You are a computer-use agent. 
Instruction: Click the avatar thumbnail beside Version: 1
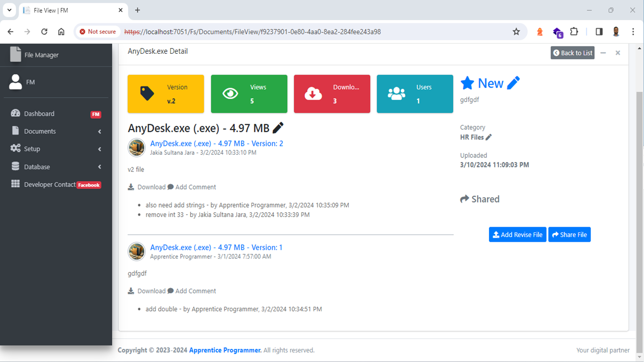pyautogui.click(x=137, y=251)
